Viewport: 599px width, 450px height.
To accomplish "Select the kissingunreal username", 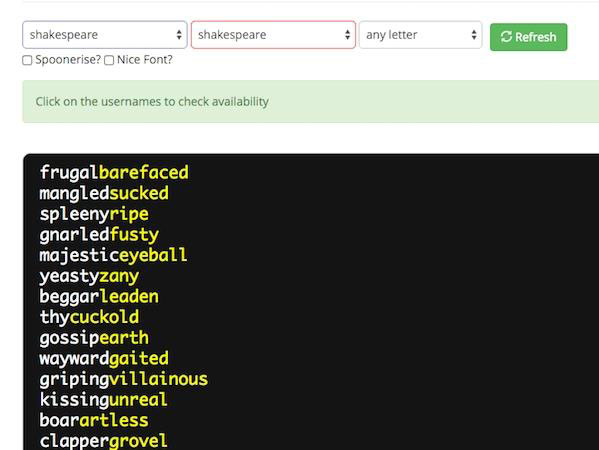I will click(104, 400).
